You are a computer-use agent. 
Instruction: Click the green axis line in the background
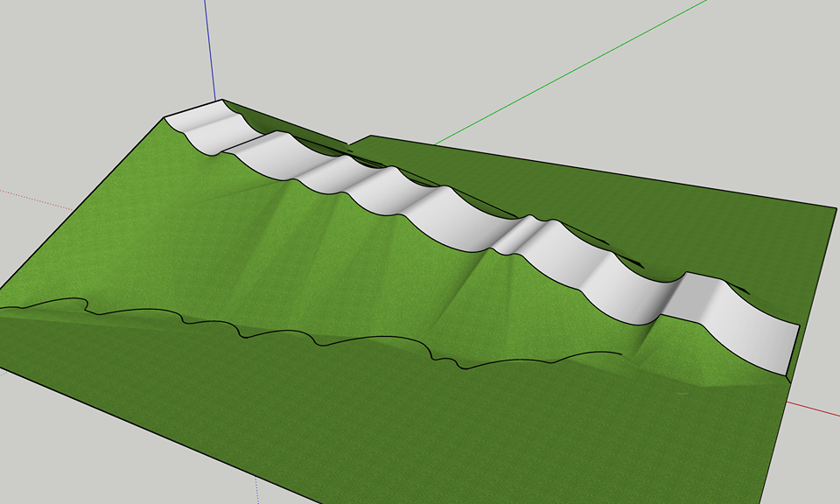click(x=570, y=73)
